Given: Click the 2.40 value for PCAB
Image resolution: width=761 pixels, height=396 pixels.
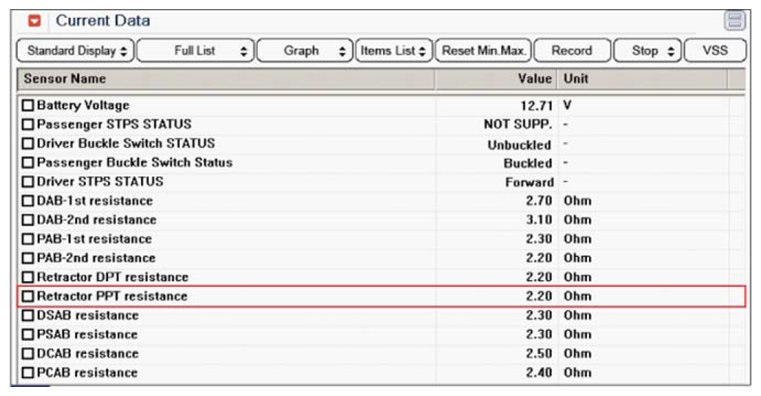Looking at the screenshot, I should tap(539, 373).
